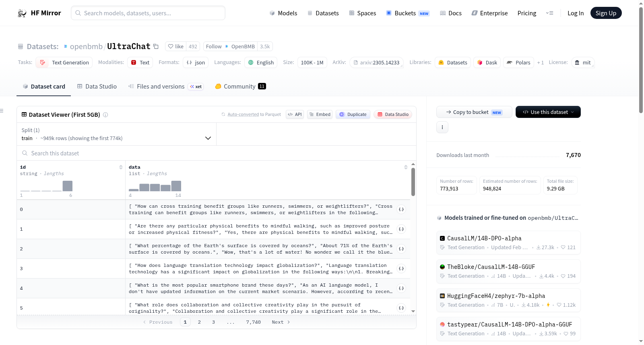The image size is (644, 345).
Task: Open the mit license tag
Action: click(583, 62)
